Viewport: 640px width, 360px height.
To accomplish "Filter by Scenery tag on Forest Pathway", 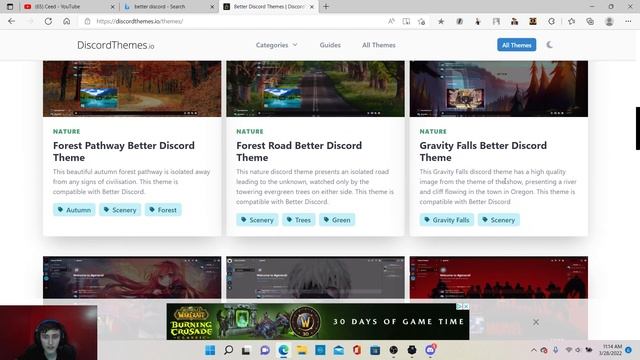I will click(x=120, y=210).
